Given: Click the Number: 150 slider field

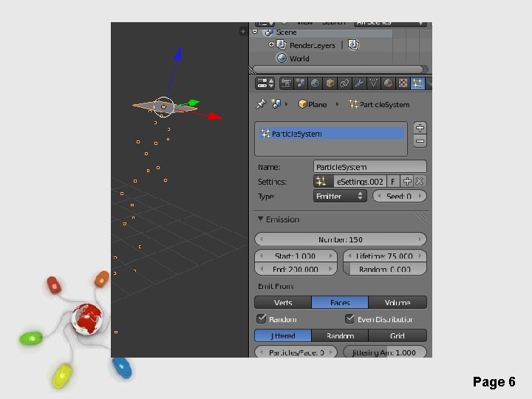Looking at the screenshot, I should click(x=341, y=239).
